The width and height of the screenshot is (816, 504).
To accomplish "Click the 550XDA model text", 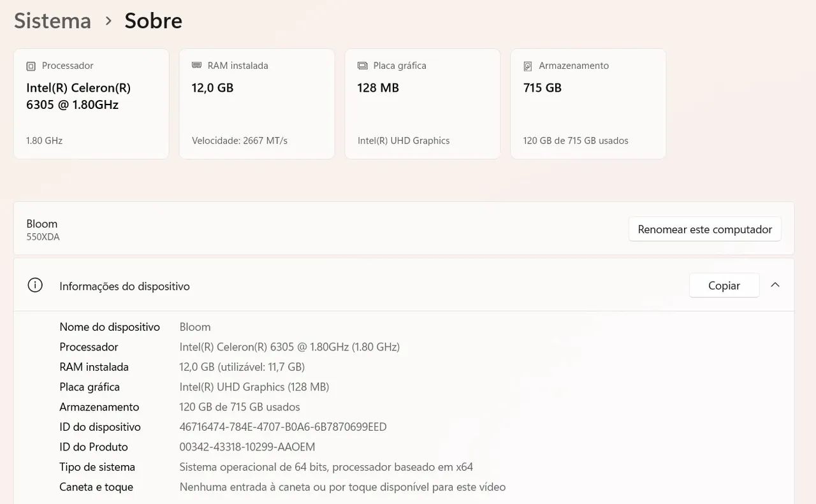I will [x=43, y=237].
